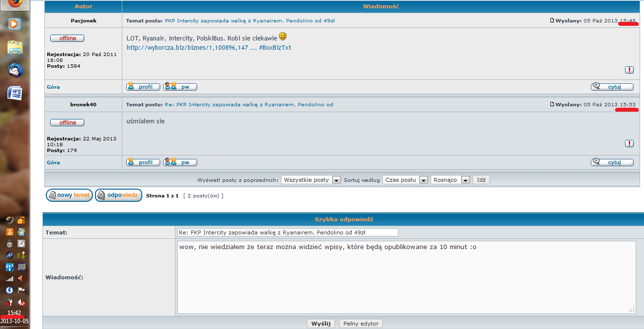Image resolution: width=644 pixels, height=329 pixels.
Task: Launch Windows Media Player from taskbar
Action: (x=15, y=23)
